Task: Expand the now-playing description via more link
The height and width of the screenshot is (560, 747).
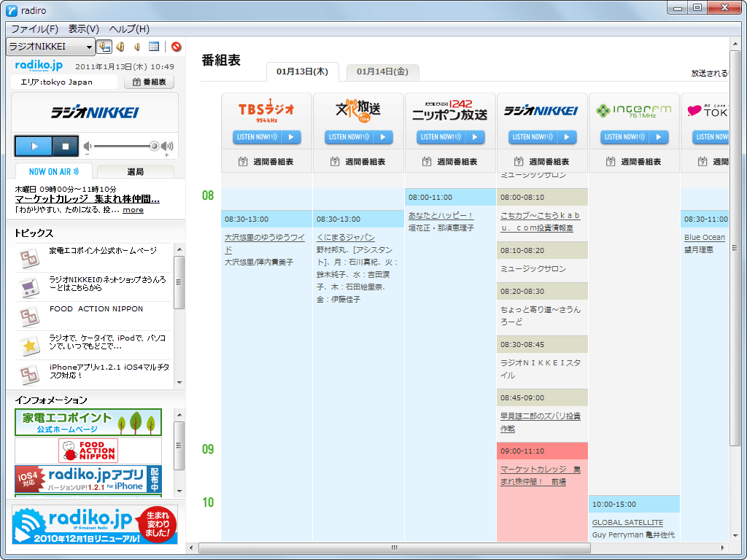Action: pyautogui.click(x=133, y=210)
